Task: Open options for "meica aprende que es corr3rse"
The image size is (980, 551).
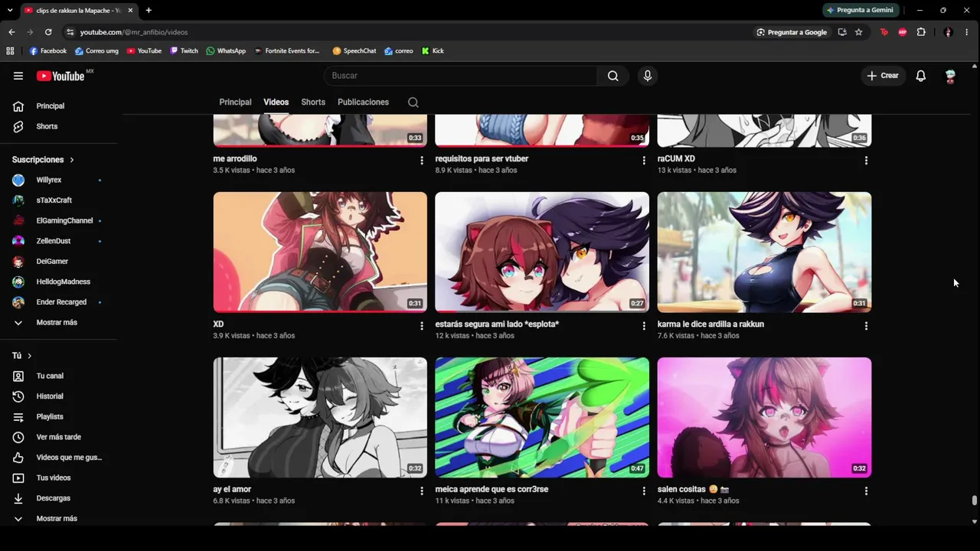Action: 644,491
